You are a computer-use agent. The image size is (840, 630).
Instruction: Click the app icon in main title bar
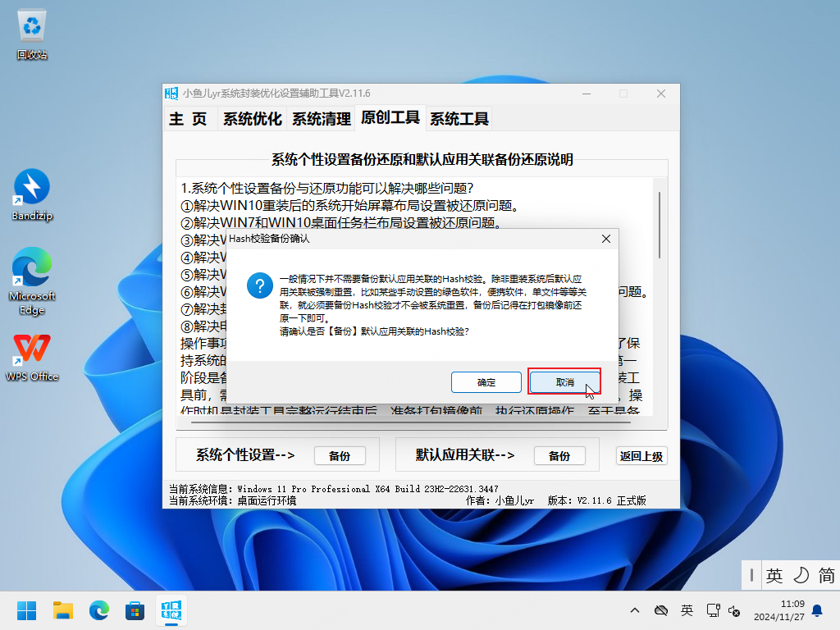171,94
